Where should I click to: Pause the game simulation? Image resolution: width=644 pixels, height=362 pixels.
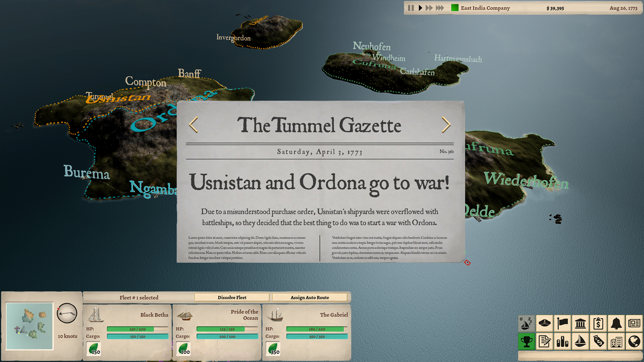click(x=411, y=8)
